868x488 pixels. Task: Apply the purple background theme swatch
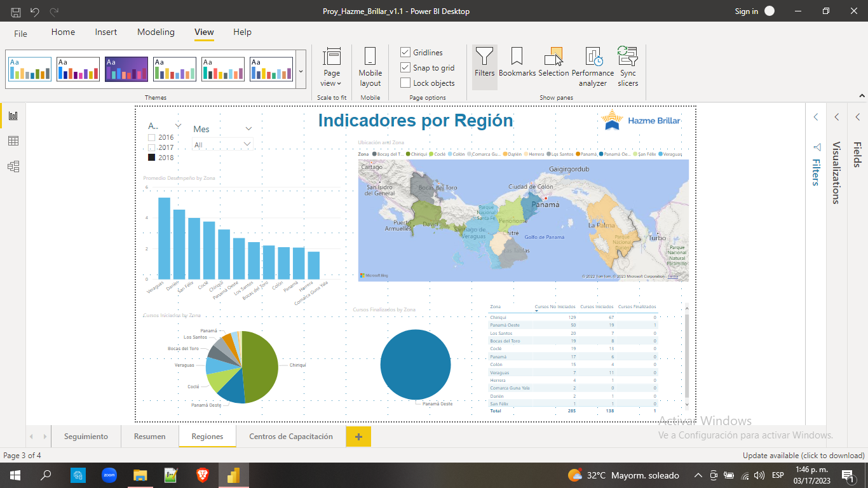coord(126,69)
